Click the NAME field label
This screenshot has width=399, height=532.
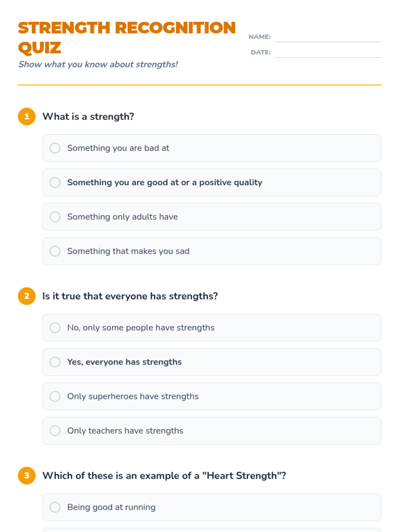(259, 37)
